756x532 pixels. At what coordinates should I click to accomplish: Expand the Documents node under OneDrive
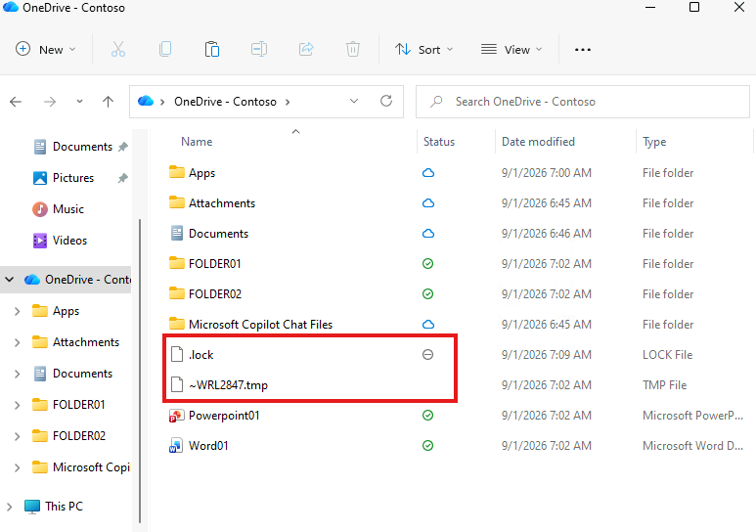pyautogui.click(x=18, y=374)
